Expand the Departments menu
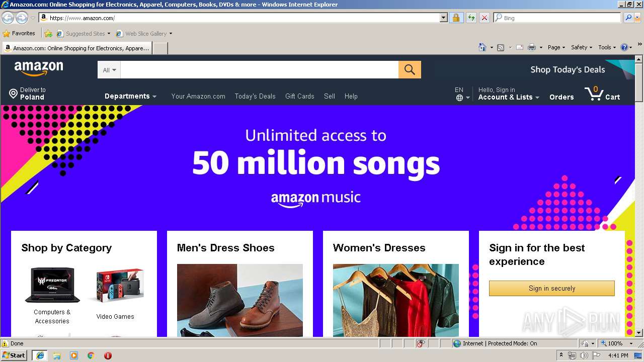The width and height of the screenshot is (644, 362). pyautogui.click(x=130, y=96)
